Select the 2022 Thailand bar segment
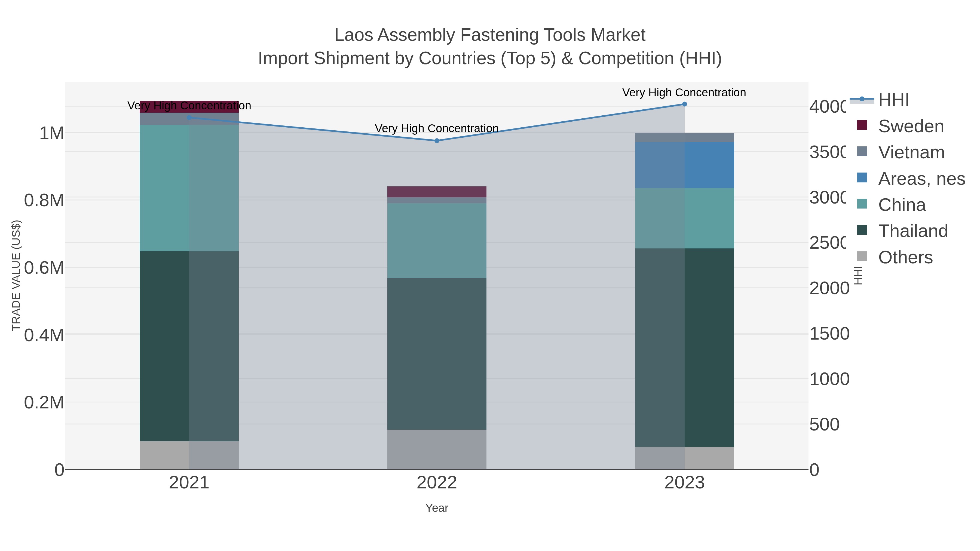Viewport: 980px width, 551px height. 437,354
